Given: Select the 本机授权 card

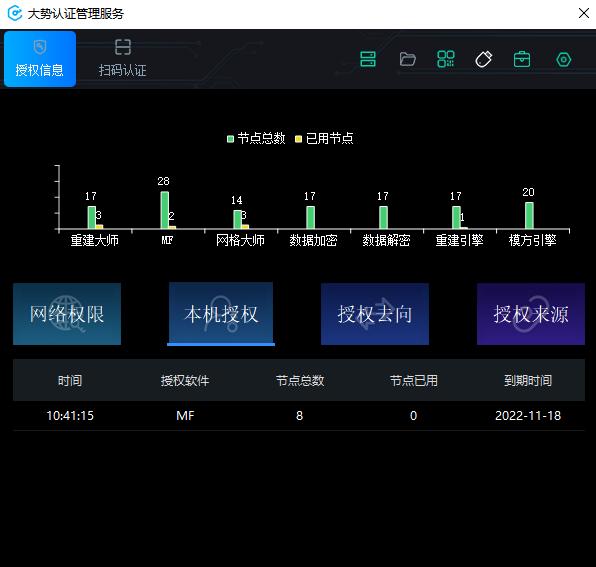Looking at the screenshot, I should click(x=221, y=314).
